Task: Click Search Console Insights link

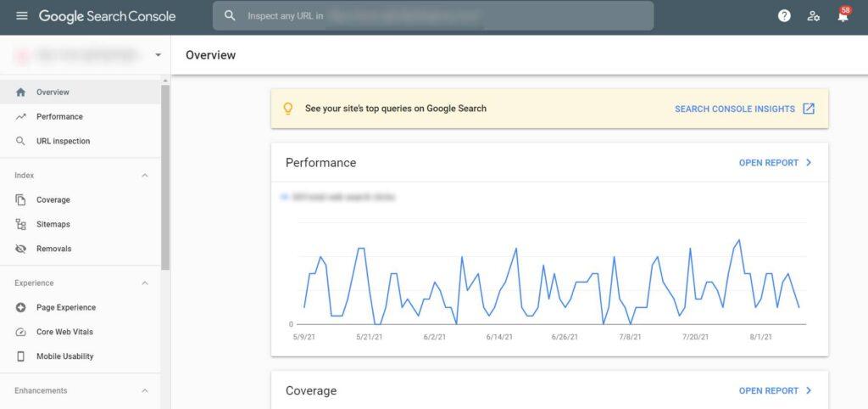Action: [x=735, y=109]
